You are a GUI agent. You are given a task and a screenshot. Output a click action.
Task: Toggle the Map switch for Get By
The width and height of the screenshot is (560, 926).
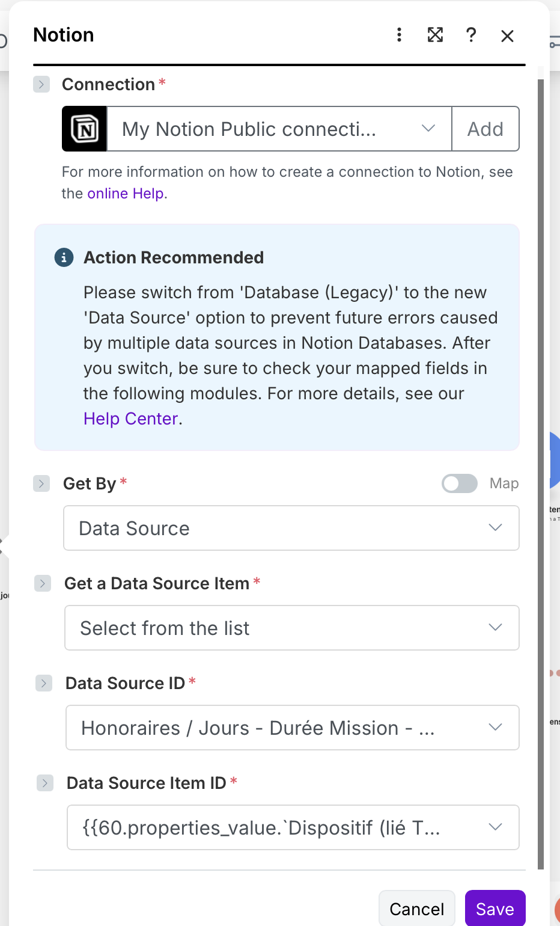[x=460, y=483]
